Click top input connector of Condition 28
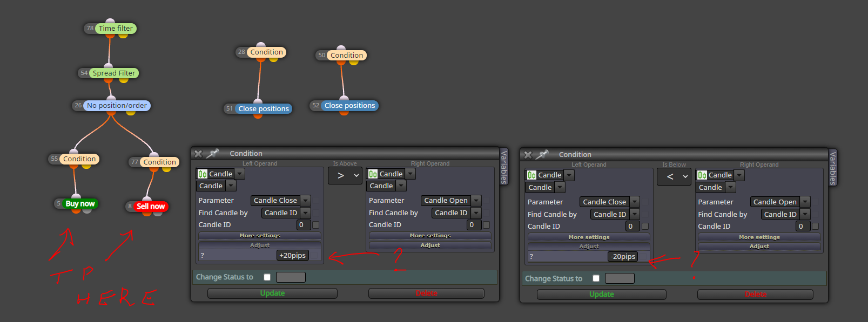The height and width of the screenshot is (322, 868). (x=261, y=45)
